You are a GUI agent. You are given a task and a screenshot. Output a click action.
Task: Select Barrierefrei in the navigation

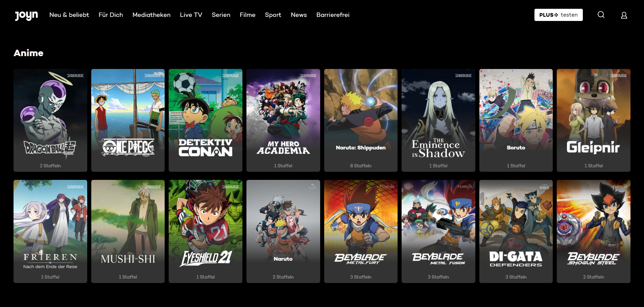(333, 15)
